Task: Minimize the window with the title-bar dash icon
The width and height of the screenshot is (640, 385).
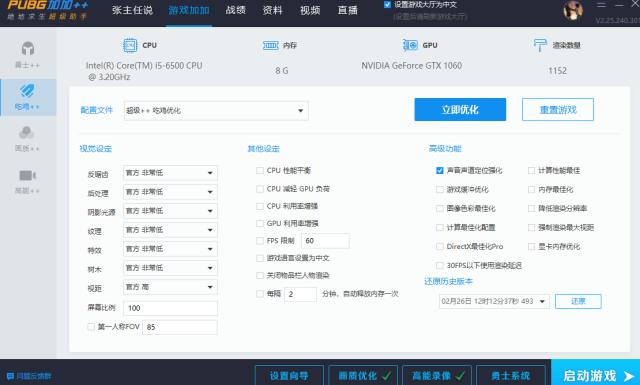Action: [x=619, y=5]
